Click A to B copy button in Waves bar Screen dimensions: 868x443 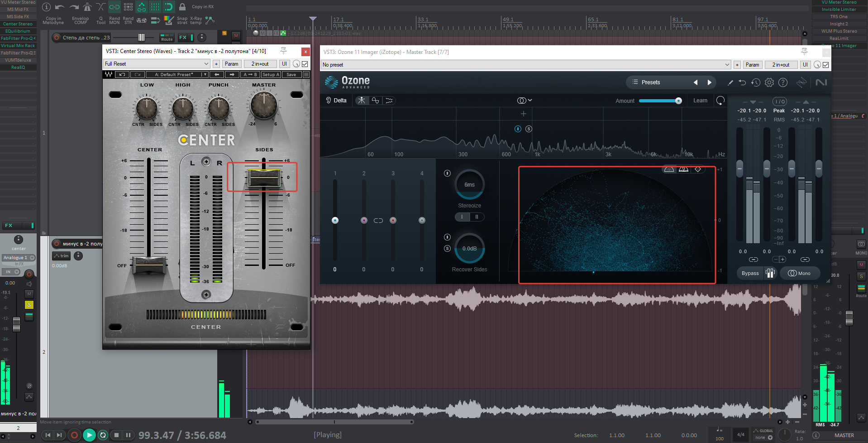(x=250, y=74)
